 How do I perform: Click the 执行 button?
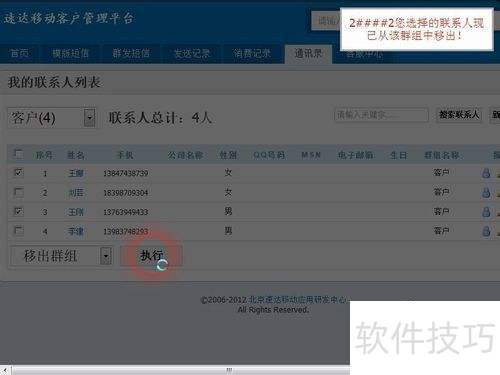click(151, 256)
